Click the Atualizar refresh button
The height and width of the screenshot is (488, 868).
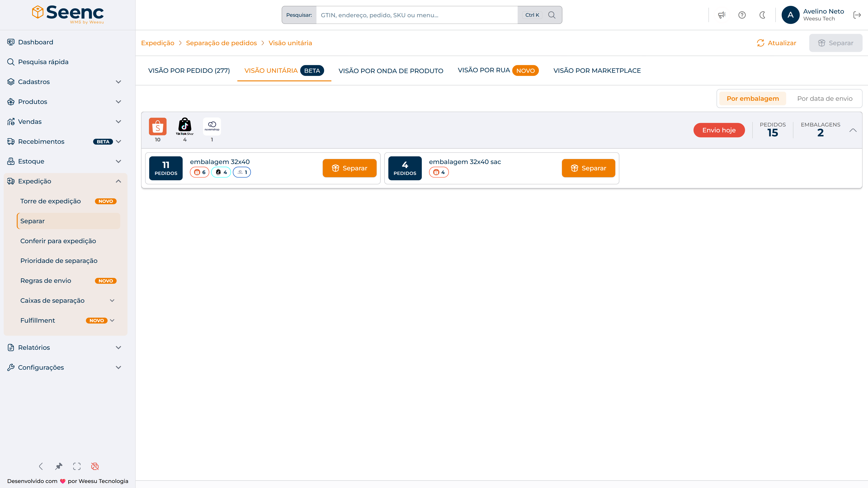pyautogui.click(x=776, y=43)
